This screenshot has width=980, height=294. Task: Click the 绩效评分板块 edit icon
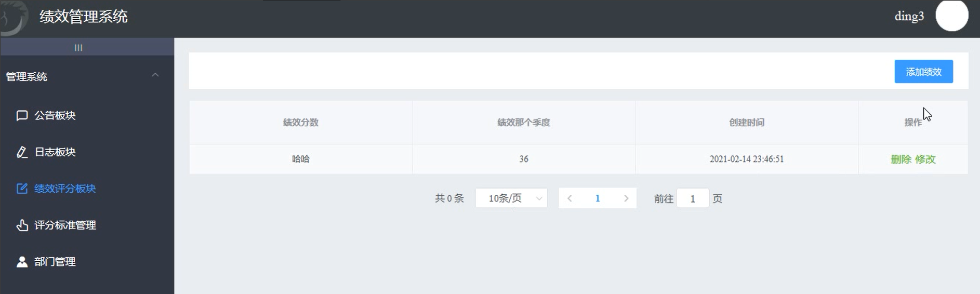[22, 189]
